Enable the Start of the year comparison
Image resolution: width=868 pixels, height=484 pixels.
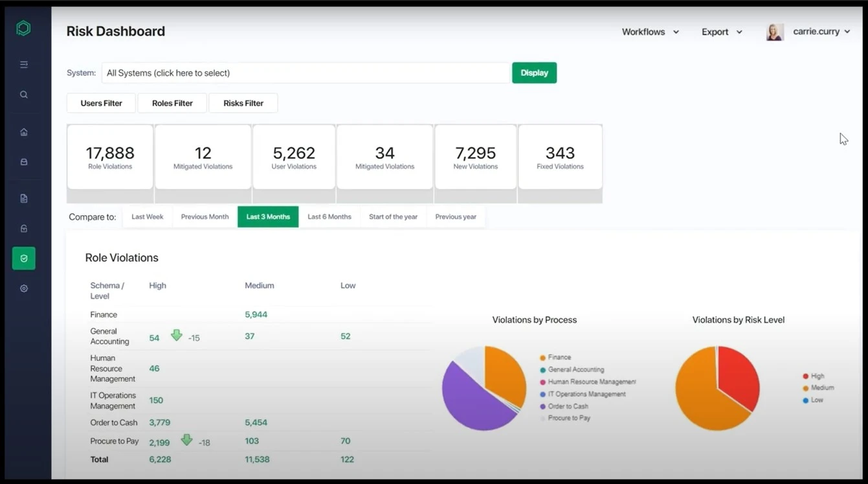pyautogui.click(x=393, y=216)
